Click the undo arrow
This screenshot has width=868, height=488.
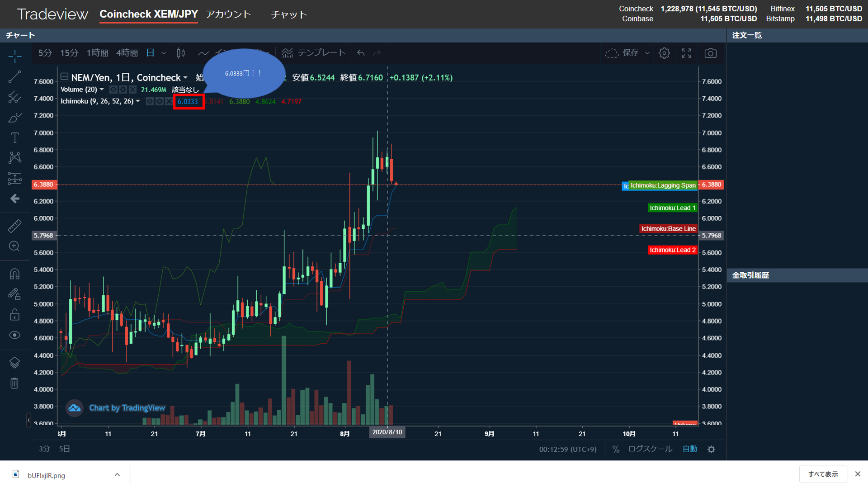coord(361,53)
